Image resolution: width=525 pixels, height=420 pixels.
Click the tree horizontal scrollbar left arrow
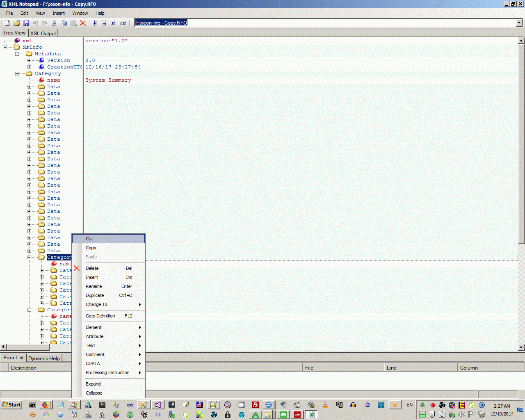coord(3,347)
